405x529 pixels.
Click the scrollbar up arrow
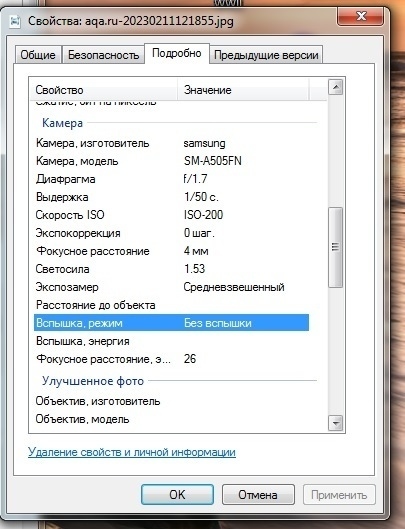click(x=335, y=87)
